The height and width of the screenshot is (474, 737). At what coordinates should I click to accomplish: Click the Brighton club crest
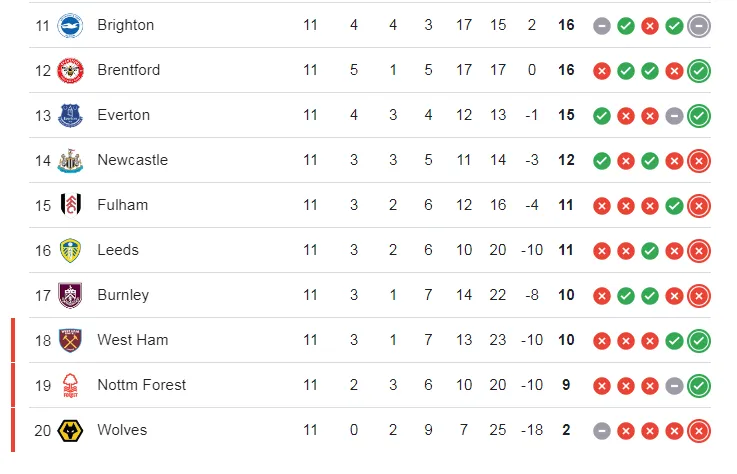(x=70, y=25)
